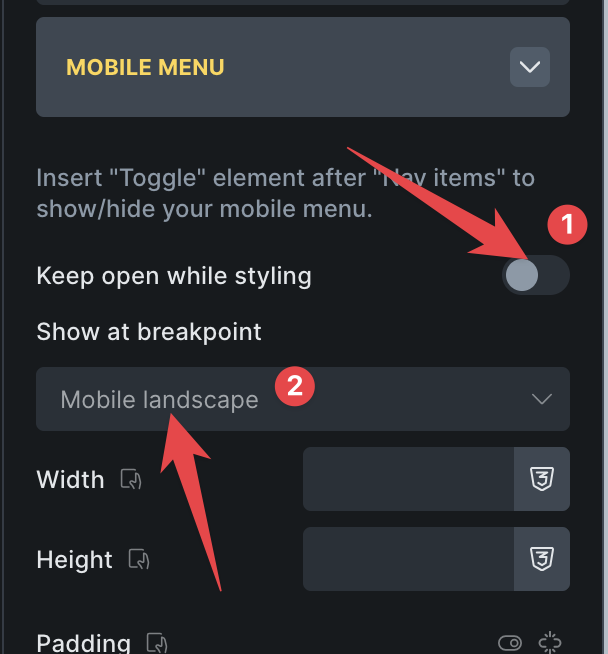608x654 pixels.
Task: Click the Width label text
Action: point(70,479)
